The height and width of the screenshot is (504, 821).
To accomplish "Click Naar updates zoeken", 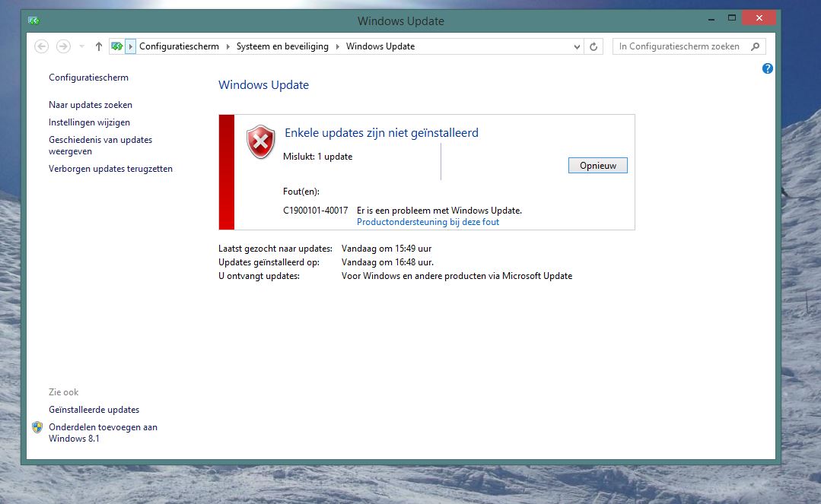I will [91, 105].
